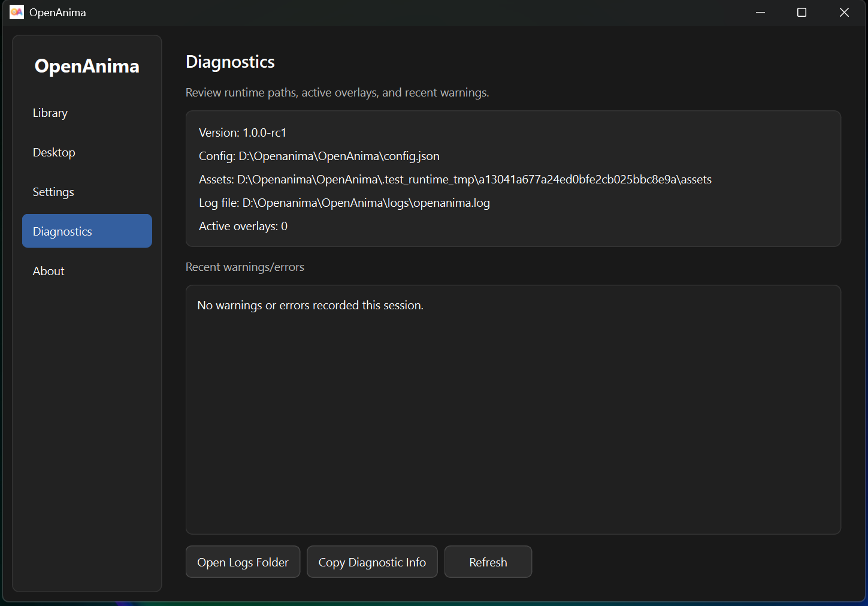868x606 pixels.
Task: Click the Assets path line
Action: click(455, 179)
